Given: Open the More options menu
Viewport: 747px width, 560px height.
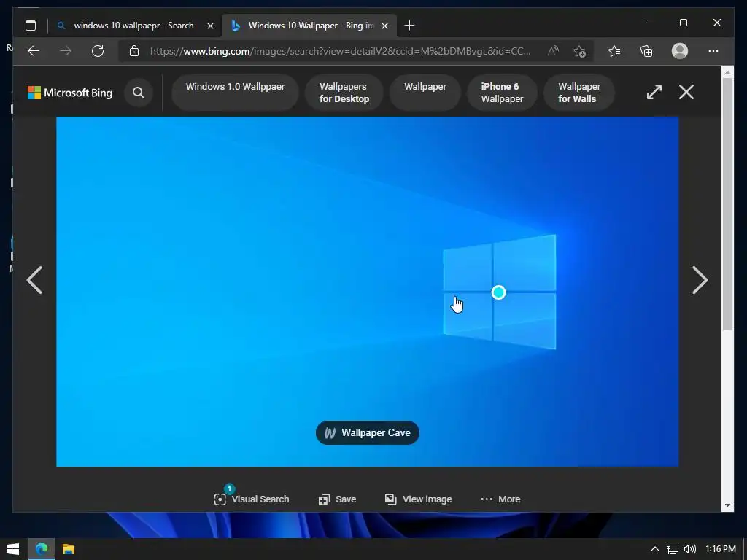Looking at the screenshot, I should [x=500, y=499].
